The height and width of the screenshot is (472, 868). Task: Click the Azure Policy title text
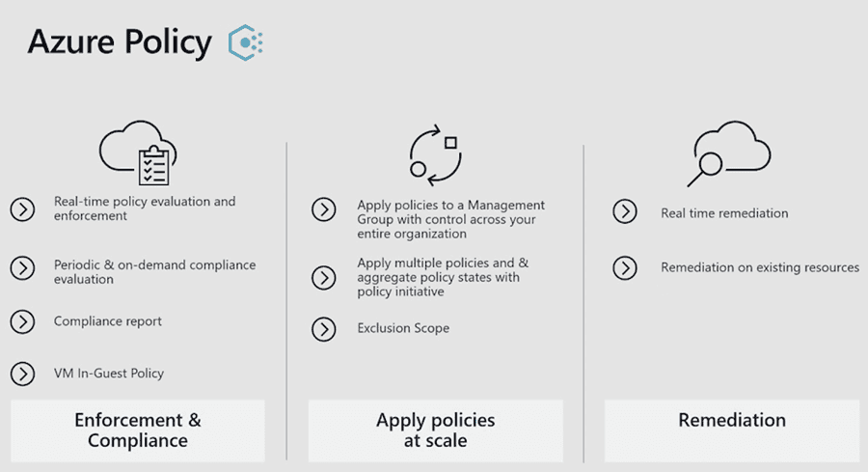coord(120,42)
